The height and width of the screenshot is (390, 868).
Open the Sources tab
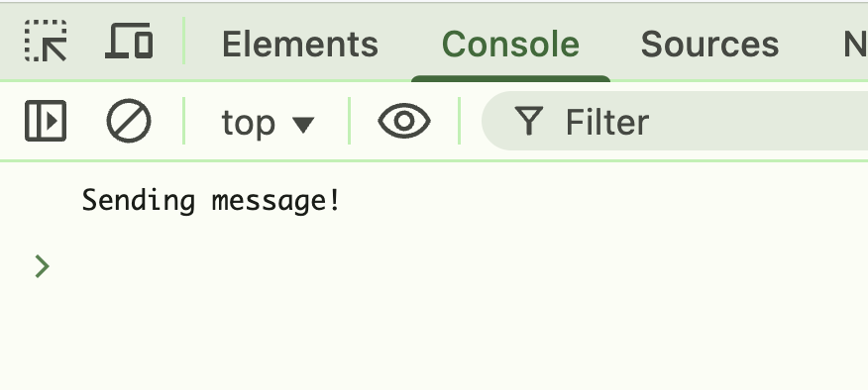click(709, 45)
